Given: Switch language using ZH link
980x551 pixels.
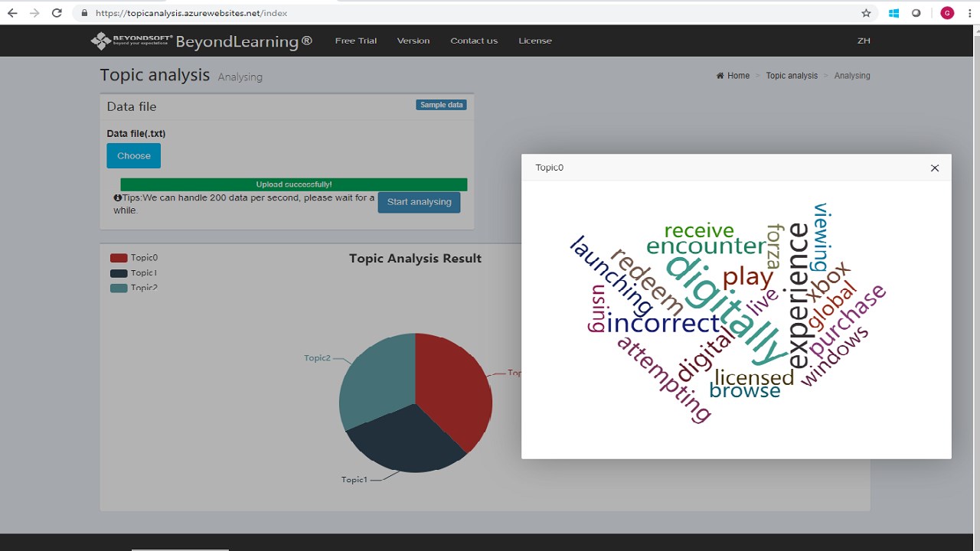Looking at the screenshot, I should (x=864, y=41).
